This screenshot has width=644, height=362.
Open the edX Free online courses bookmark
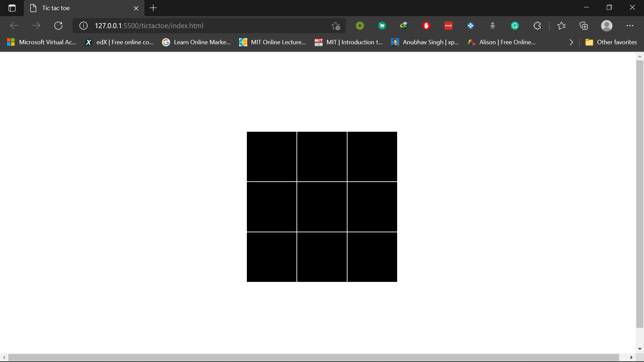point(119,42)
